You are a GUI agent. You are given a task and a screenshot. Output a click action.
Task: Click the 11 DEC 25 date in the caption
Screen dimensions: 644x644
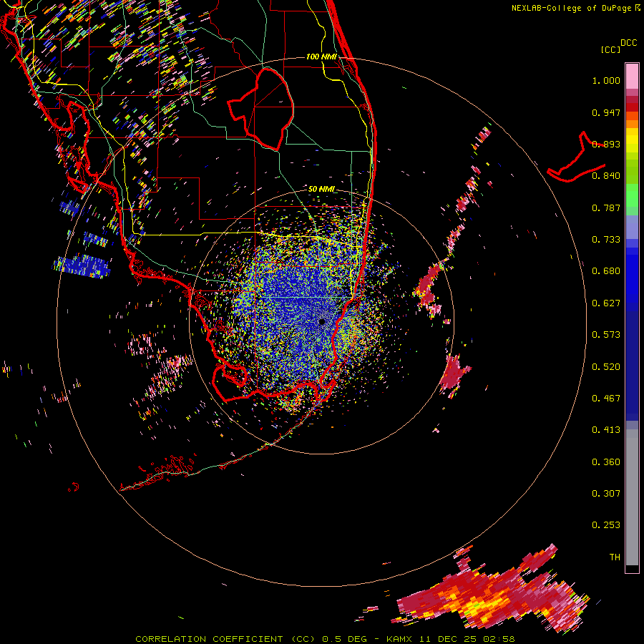pos(448,639)
